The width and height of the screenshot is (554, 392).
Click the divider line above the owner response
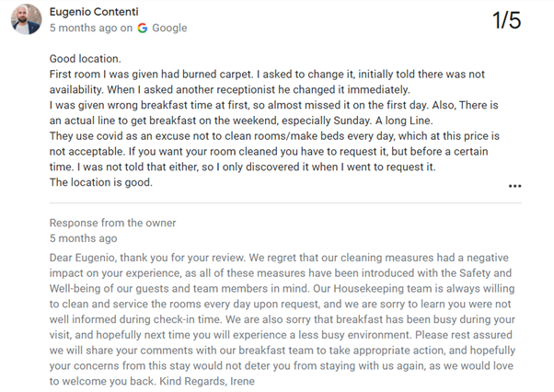coord(285,203)
